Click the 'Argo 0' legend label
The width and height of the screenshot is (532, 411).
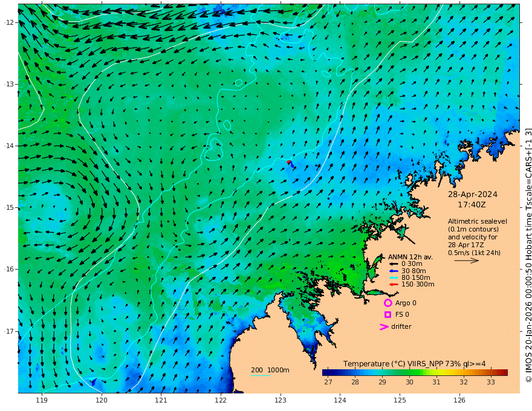406,303
